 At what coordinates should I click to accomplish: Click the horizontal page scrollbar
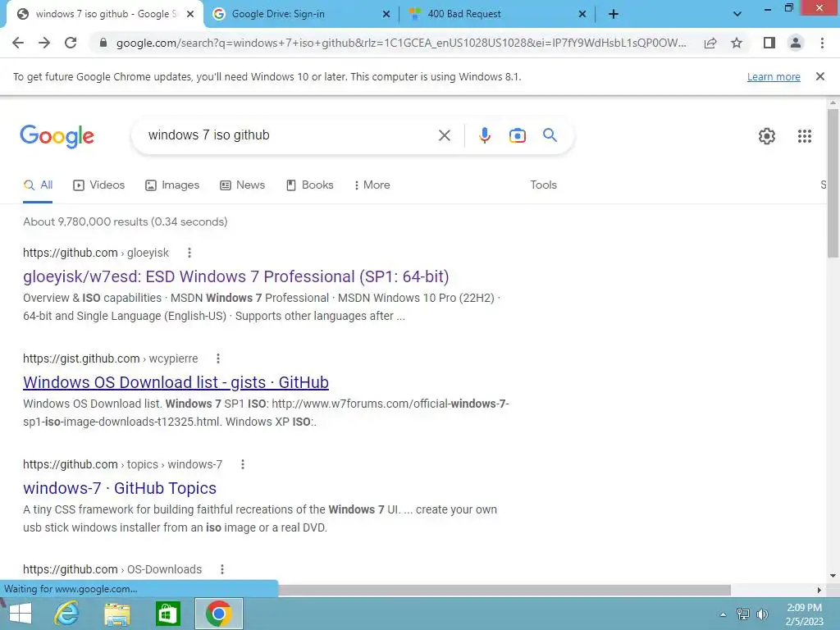pyautogui.click(x=504, y=590)
